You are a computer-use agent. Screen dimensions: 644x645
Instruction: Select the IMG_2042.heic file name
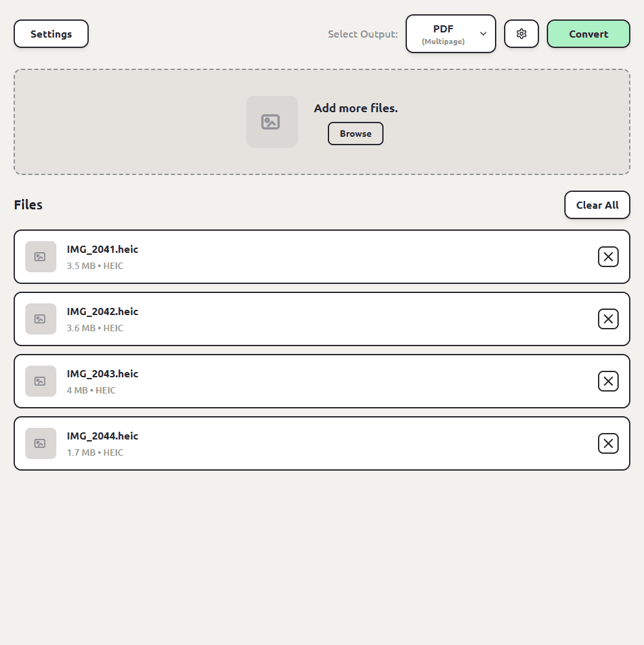tap(102, 311)
